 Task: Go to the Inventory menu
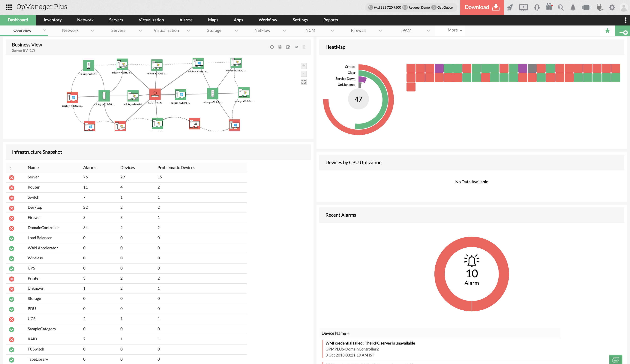52,20
